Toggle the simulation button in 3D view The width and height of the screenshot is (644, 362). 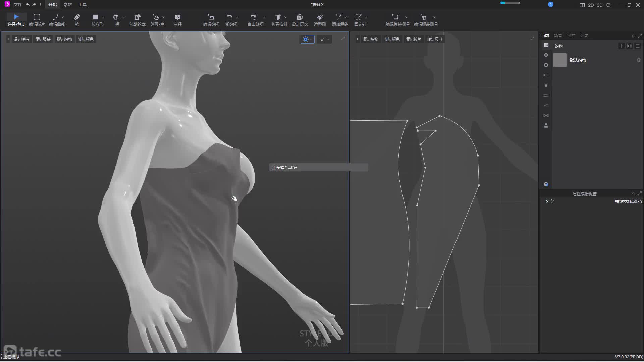tap(305, 39)
